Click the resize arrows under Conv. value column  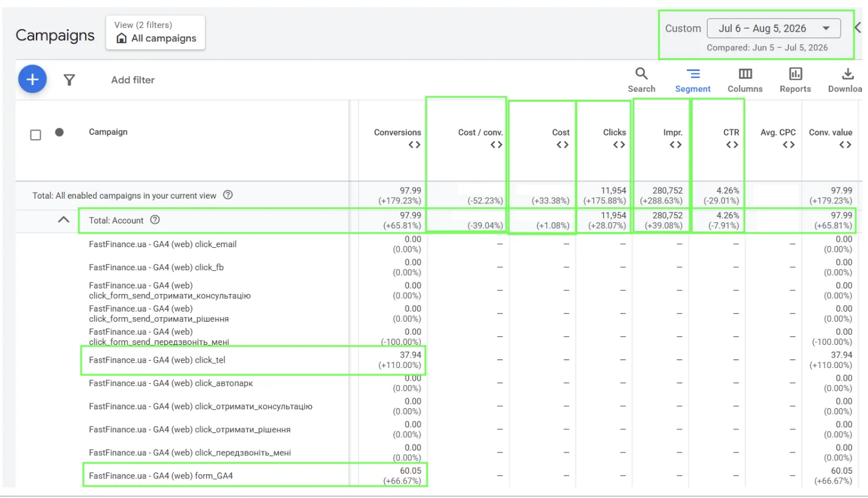[846, 145]
